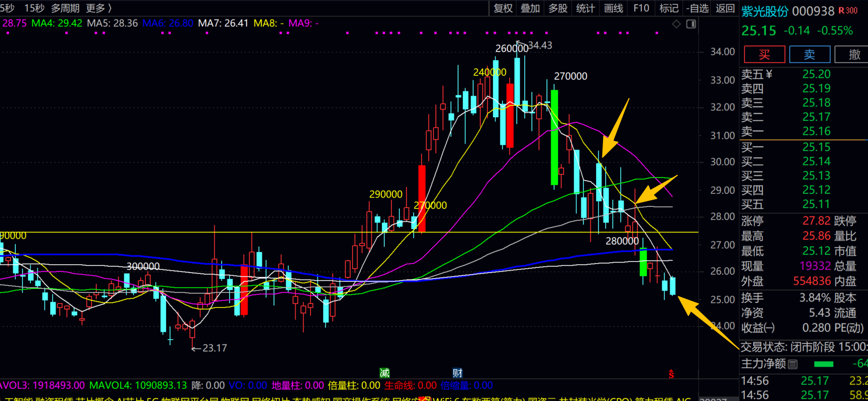The width and height of the screenshot is (868, 401).
Task: Click the 换手 value 3.84%
Action: coord(815,298)
